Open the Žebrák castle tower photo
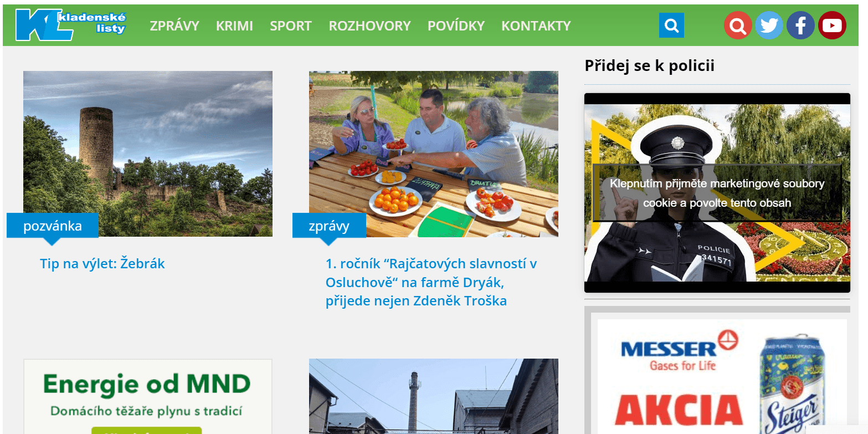This screenshot has height=434, width=868. (148, 154)
